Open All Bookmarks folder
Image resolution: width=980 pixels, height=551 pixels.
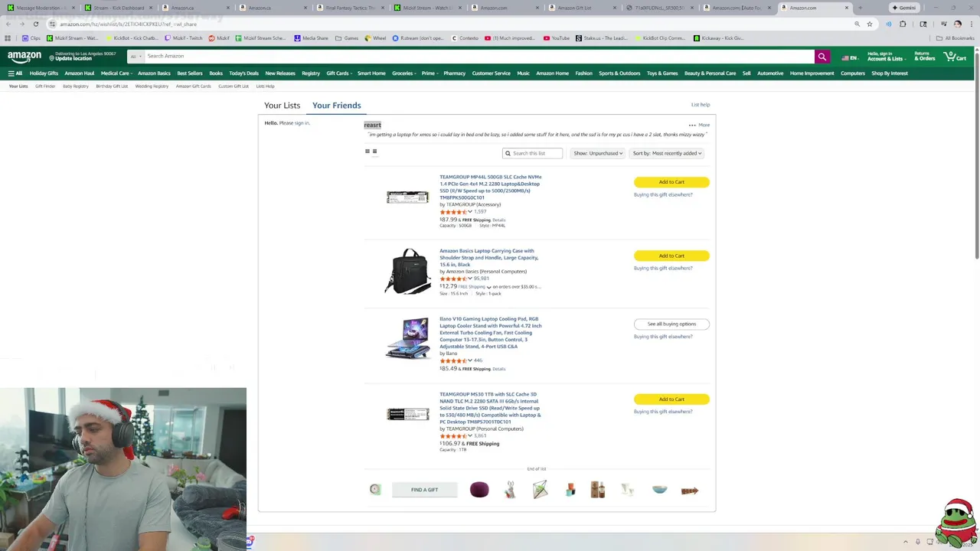click(955, 37)
